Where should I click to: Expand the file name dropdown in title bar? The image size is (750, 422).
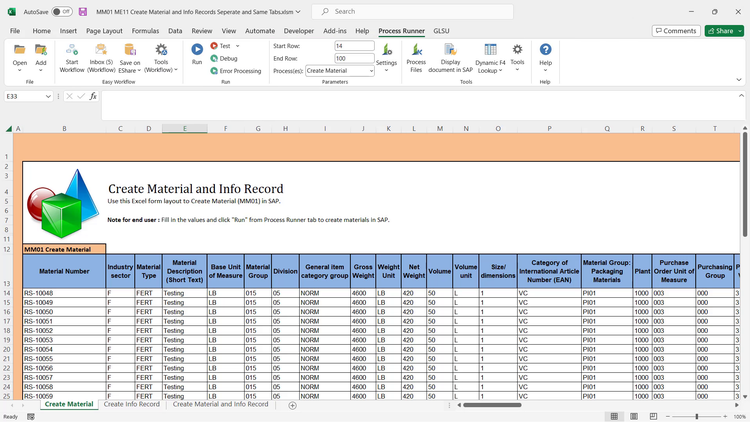click(298, 11)
